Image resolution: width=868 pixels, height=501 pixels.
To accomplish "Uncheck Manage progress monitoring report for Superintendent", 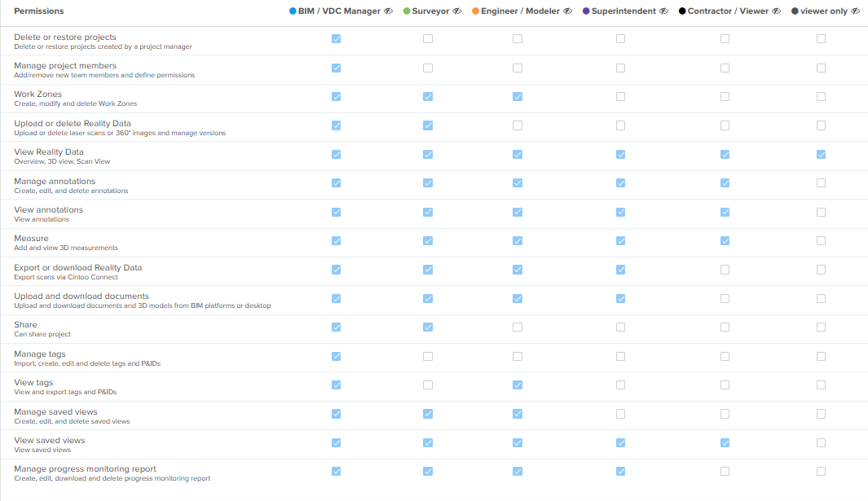I will click(x=620, y=472).
